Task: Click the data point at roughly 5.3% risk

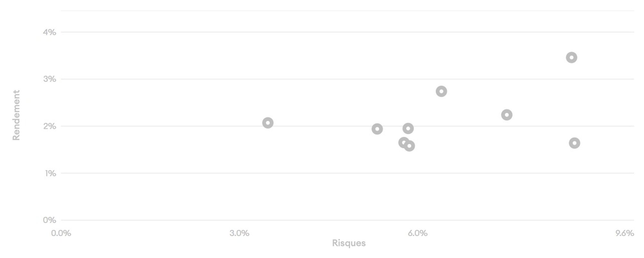Action: pyautogui.click(x=377, y=129)
